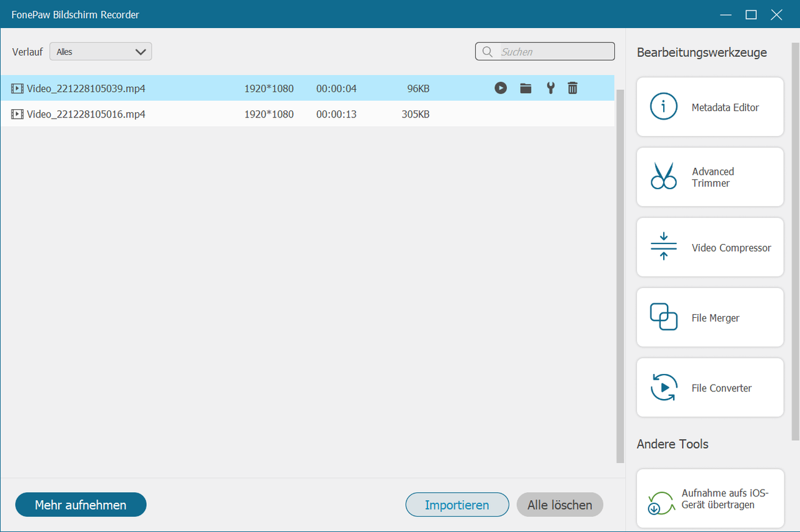Click 1920*1080 resolution of Video_221228105039.mp4
This screenshot has width=800, height=532.
(269, 89)
